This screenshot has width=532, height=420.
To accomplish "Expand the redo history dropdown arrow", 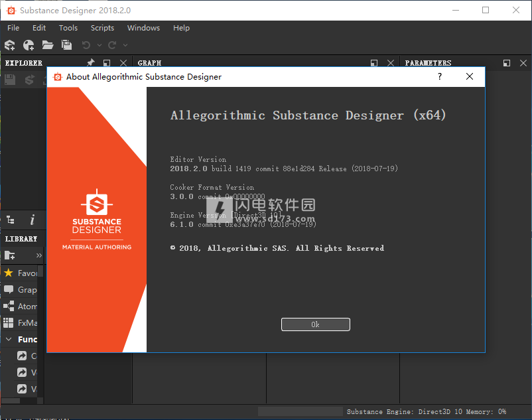I will click(x=125, y=44).
